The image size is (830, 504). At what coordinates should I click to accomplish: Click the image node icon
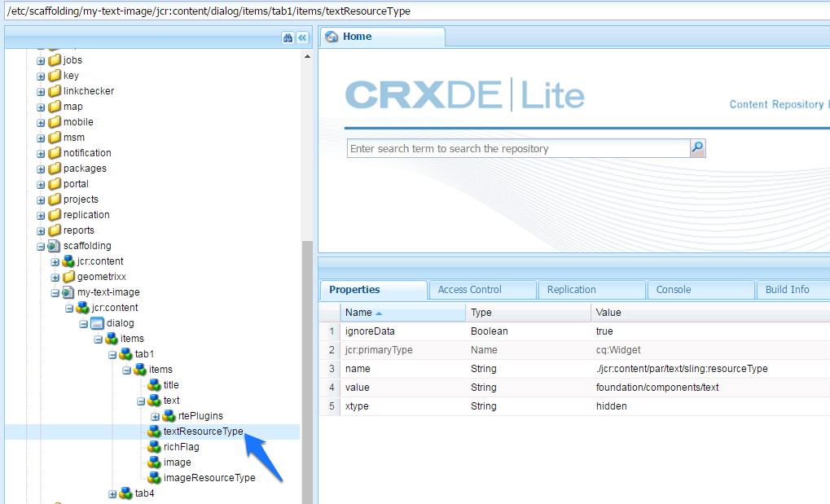point(154,462)
